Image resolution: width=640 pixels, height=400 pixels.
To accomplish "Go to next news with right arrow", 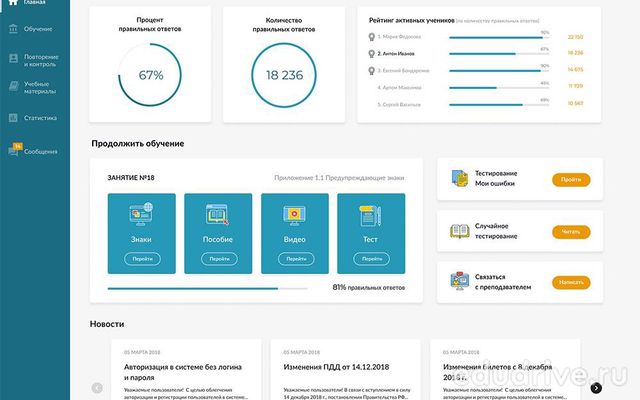I will point(596,388).
